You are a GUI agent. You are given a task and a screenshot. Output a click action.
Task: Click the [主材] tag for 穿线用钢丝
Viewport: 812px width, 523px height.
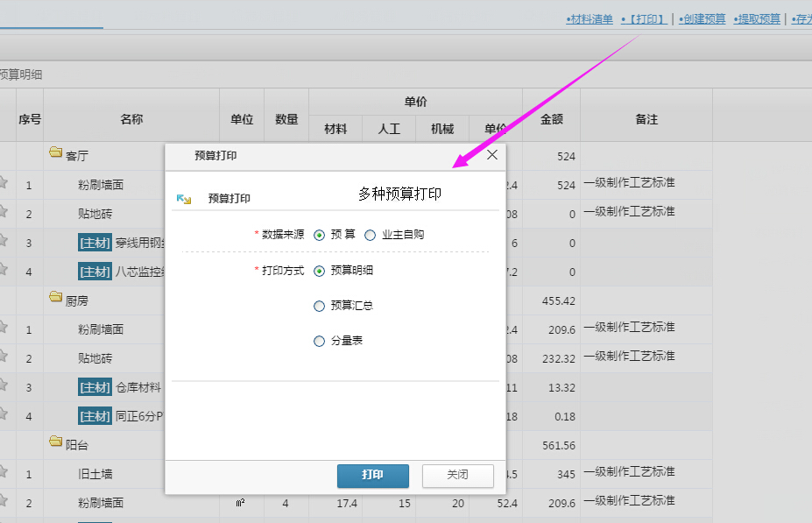click(95, 243)
